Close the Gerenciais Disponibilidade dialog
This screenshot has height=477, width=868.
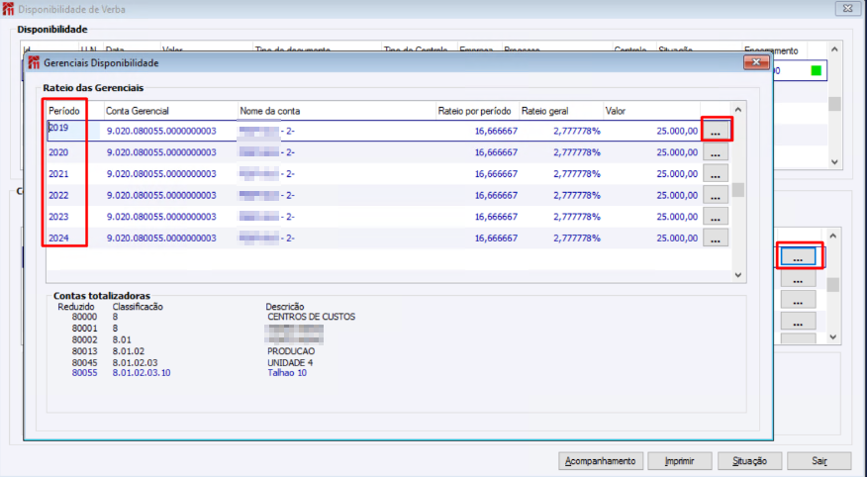[756, 62]
